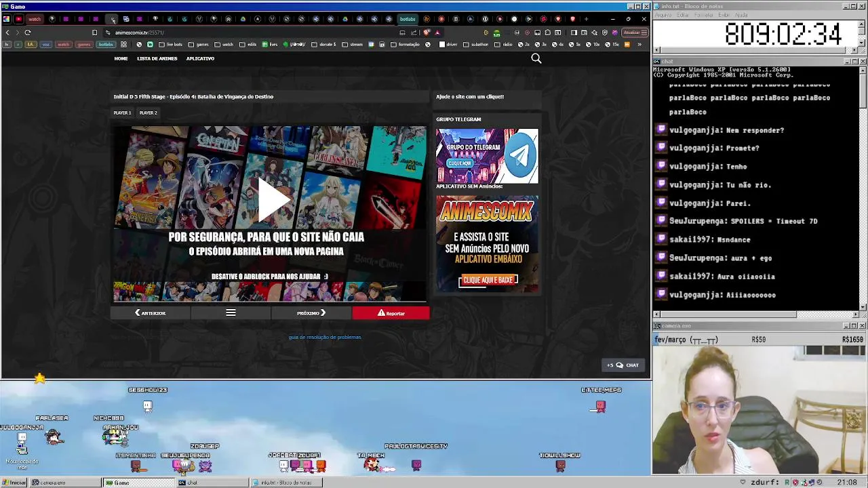The height and width of the screenshot is (488, 868).
Task: Click the search magnifier icon on site header
Action: pyautogui.click(x=536, y=58)
